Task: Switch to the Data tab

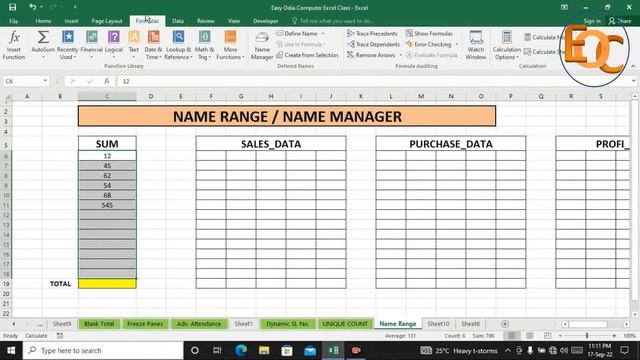Action: [178, 21]
